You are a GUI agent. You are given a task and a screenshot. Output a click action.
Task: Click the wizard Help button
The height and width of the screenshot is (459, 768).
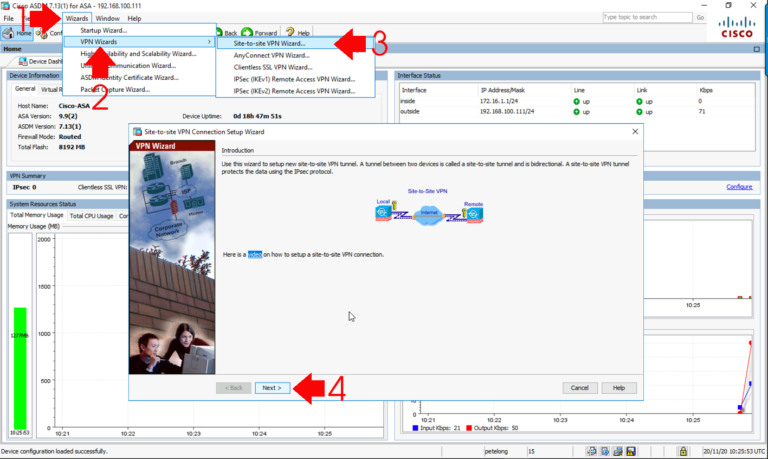tap(619, 387)
